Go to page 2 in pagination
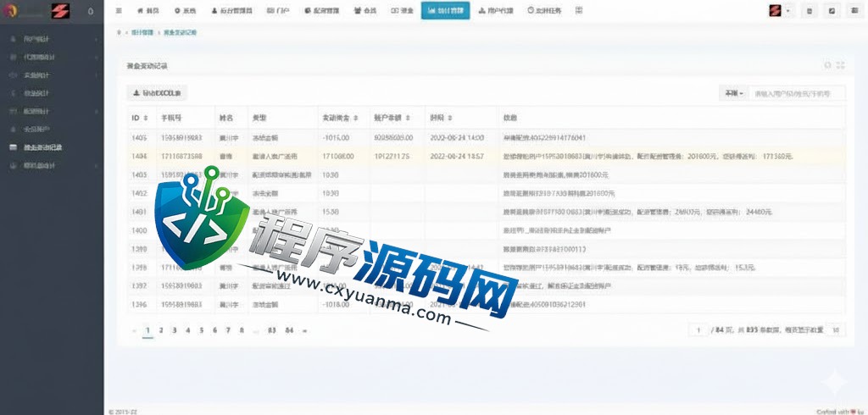868x415 pixels. tap(161, 330)
